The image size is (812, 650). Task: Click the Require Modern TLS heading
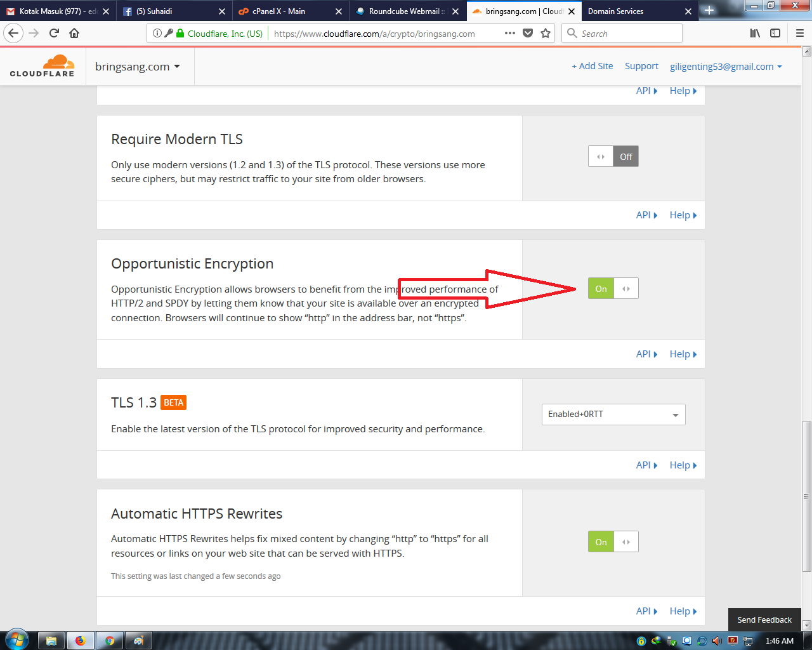coord(177,139)
